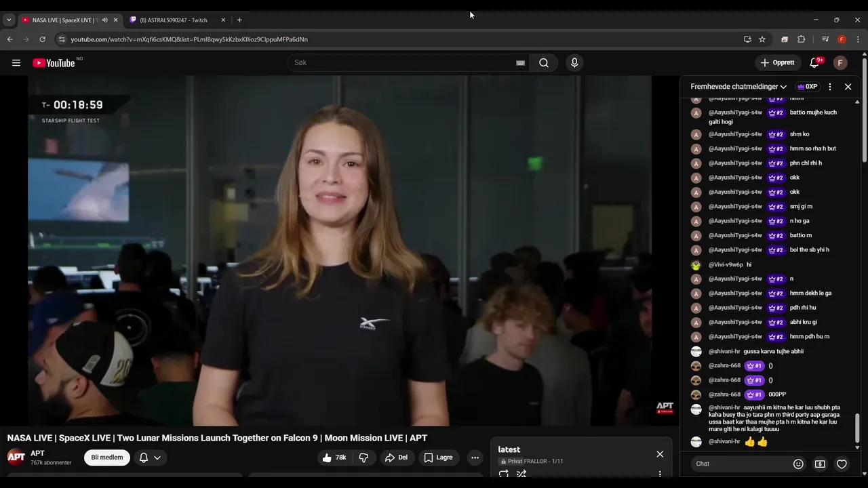
Task: Dislike the video with thumbs down
Action: click(x=363, y=457)
